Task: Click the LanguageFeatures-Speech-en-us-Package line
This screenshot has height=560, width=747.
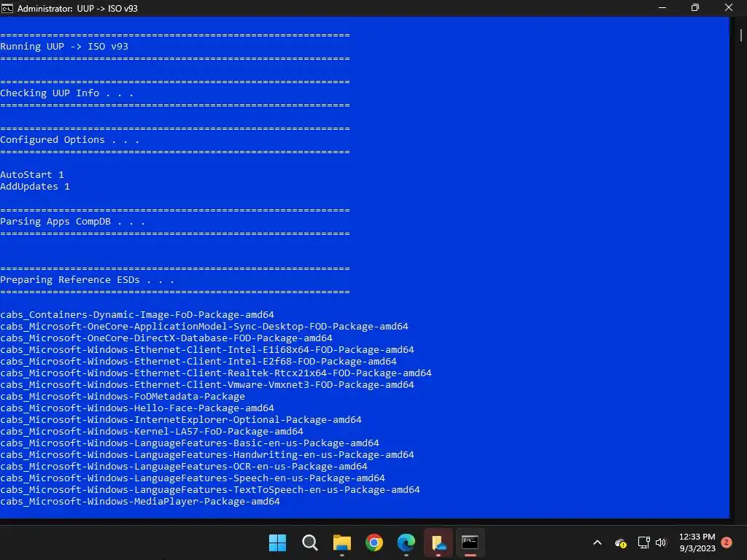Action: (x=193, y=478)
